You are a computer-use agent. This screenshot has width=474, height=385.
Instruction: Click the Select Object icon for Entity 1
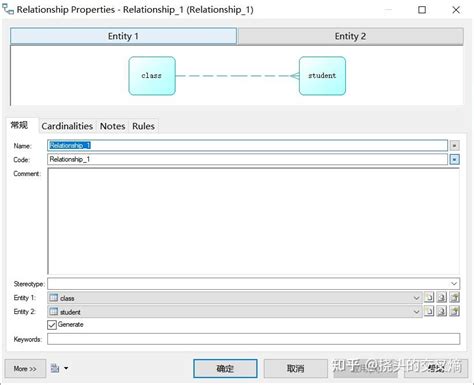pos(442,297)
